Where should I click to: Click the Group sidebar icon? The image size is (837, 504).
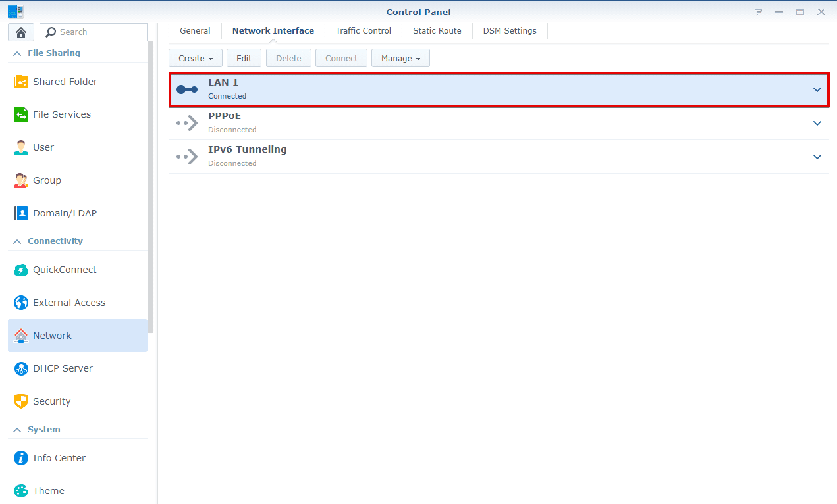click(x=47, y=180)
